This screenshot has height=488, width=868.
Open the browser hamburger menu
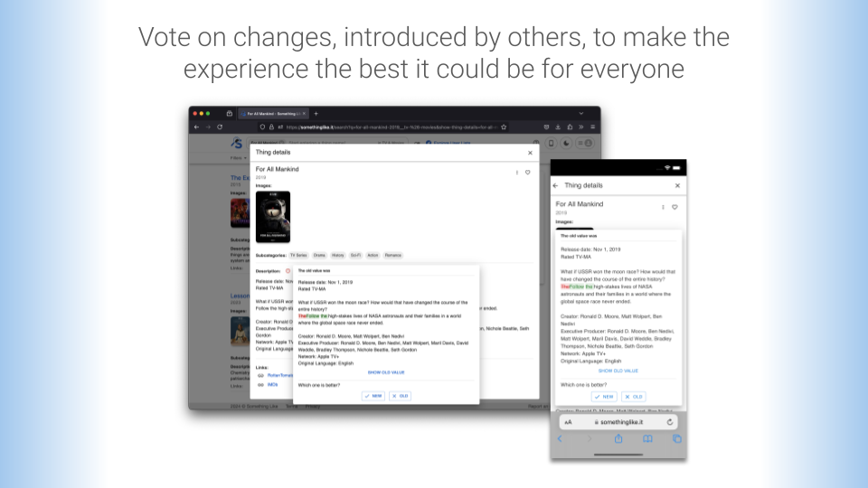pos(592,127)
